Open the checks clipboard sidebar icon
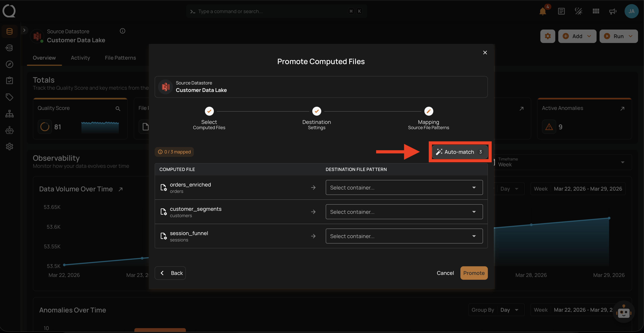 [x=10, y=80]
